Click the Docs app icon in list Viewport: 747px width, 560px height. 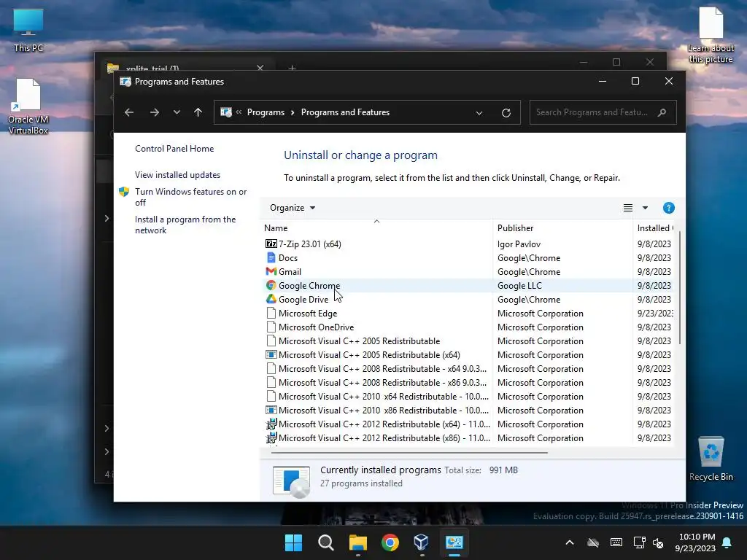[271, 257]
